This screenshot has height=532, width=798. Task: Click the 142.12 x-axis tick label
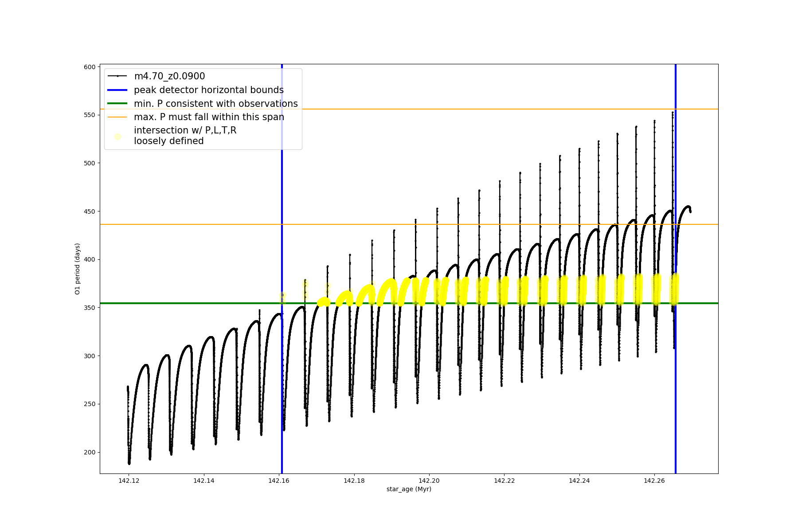pyautogui.click(x=129, y=481)
